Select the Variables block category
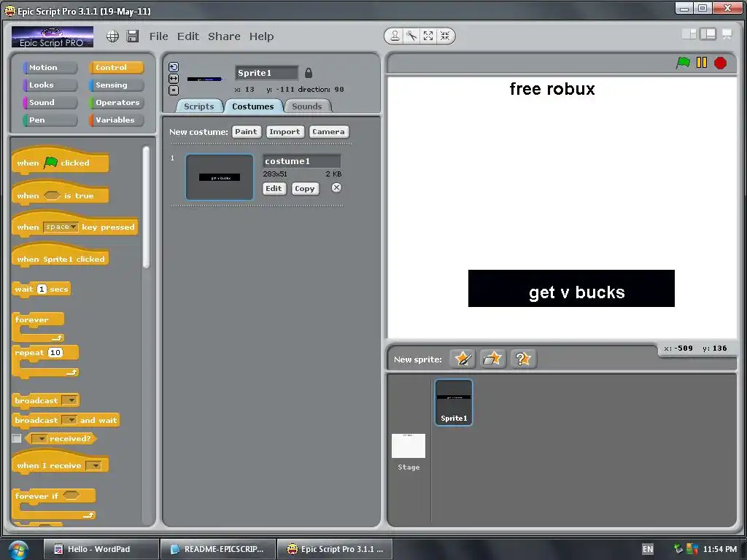Image resolution: width=747 pixels, height=560 pixels. click(116, 120)
